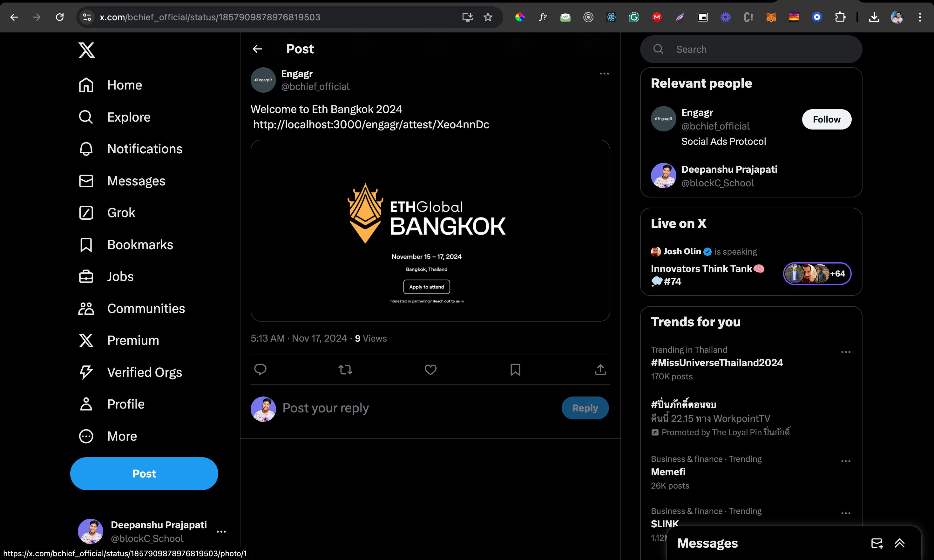Screen dimensions: 934x560
Task: Click the @bchief_official handle on post
Action: [x=315, y=87]
